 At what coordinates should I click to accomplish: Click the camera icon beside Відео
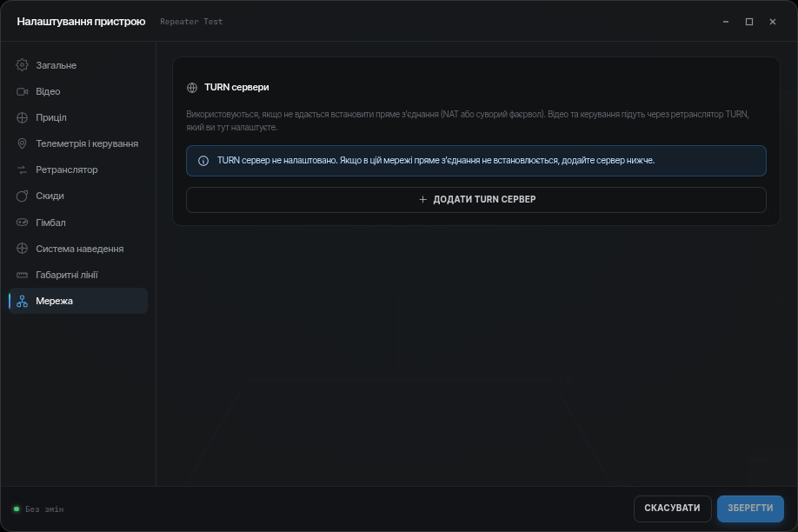pyautogui.click(x=22, y=91)
